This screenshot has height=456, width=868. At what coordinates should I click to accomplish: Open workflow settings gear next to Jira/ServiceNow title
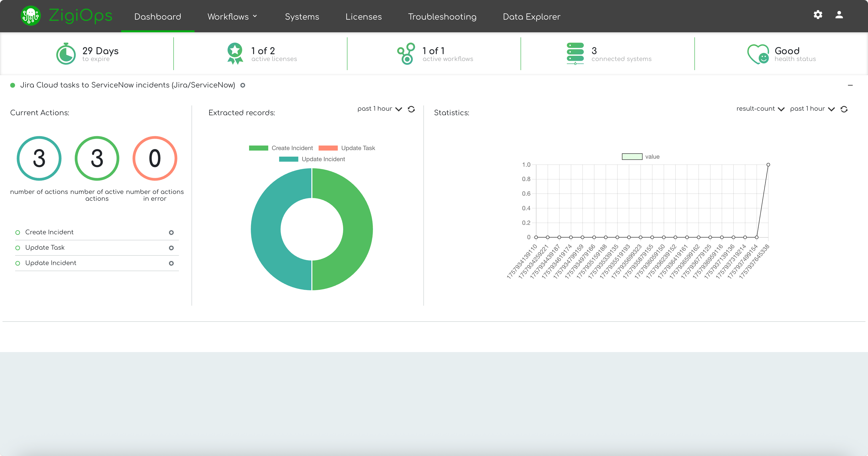pyautogui.click(x=242, y=85)
